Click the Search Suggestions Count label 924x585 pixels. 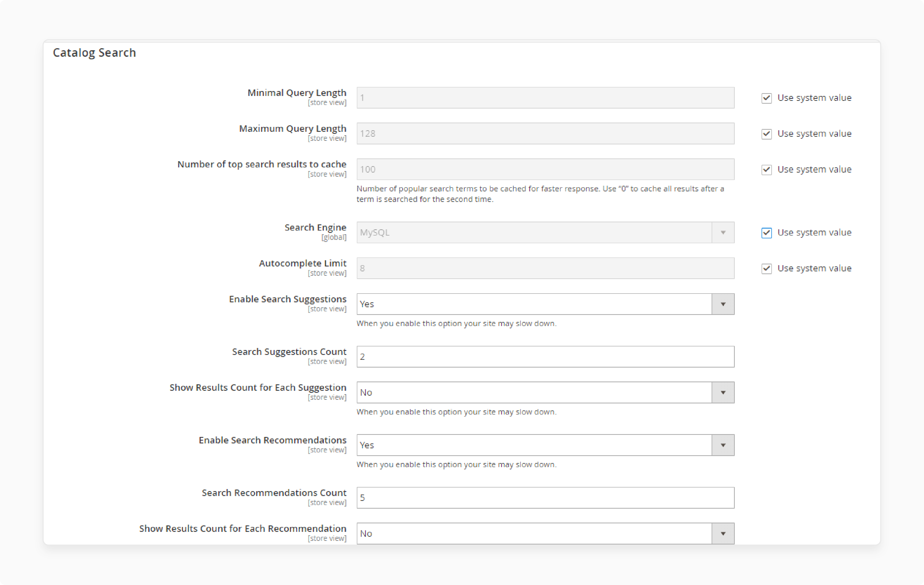pyautogui.click(x=289, y=352)
